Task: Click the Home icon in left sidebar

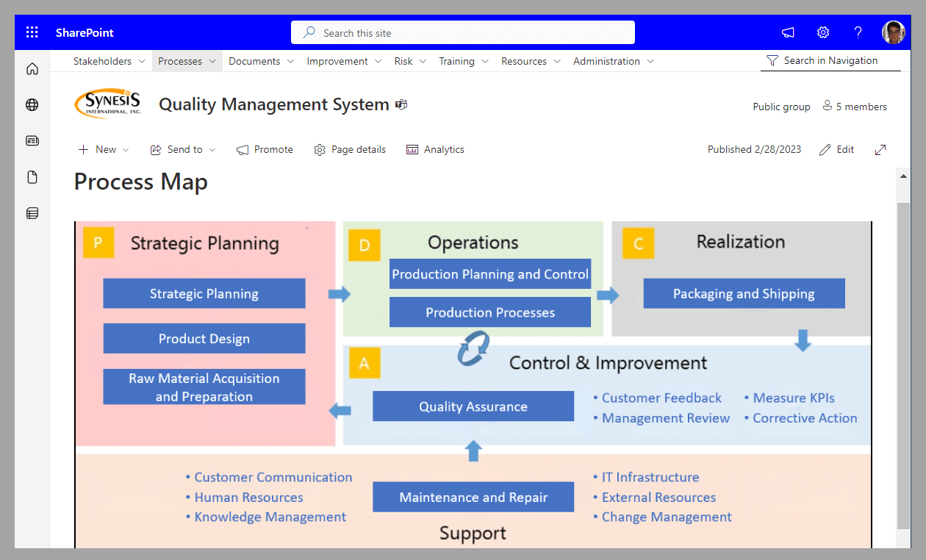Action: 32,69
